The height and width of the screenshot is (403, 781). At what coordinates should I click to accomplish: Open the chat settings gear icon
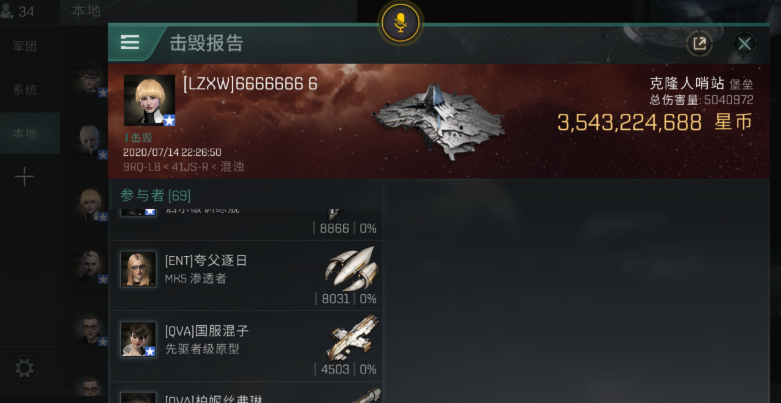pyautogui.click(x=24, y=368)
